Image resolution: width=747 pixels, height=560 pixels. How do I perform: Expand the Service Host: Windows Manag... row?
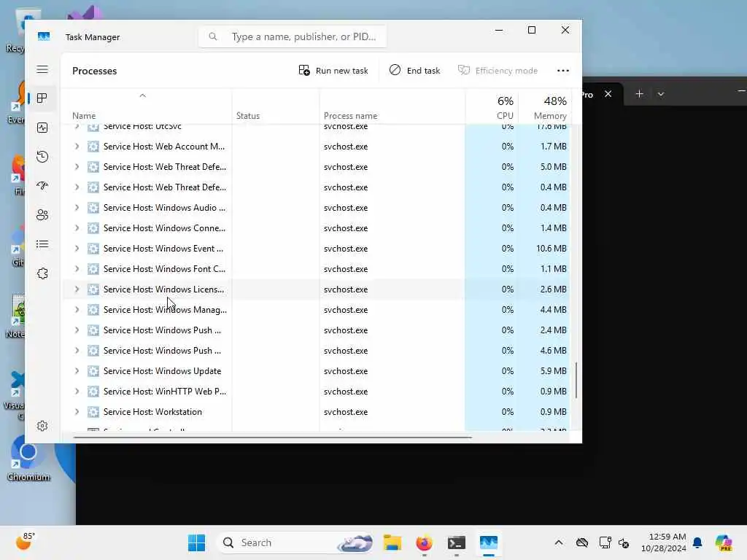coord(77,309)
